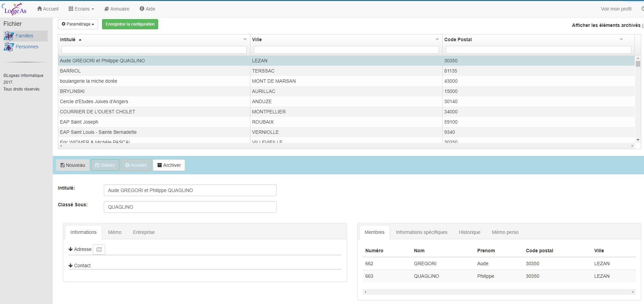Viewport: 644px width, 304px height.
Task: Click Enregistrer la configuration button
Action: [130, 24]
